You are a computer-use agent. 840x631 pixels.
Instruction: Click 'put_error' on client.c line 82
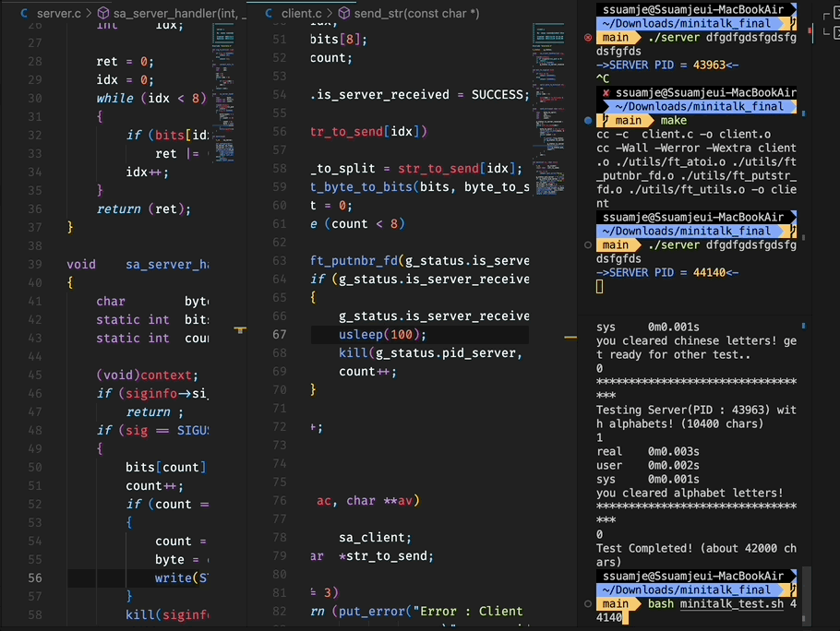tap(372, 612)
